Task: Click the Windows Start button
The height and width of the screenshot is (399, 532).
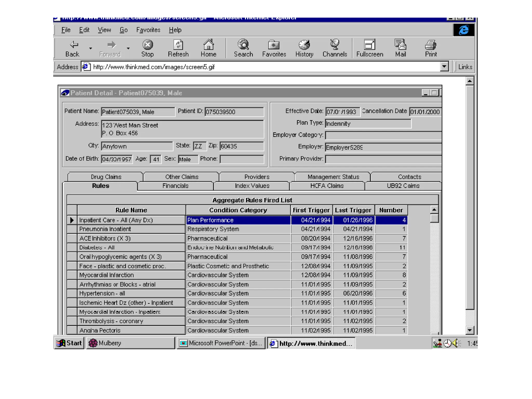Action: (69, 343)
